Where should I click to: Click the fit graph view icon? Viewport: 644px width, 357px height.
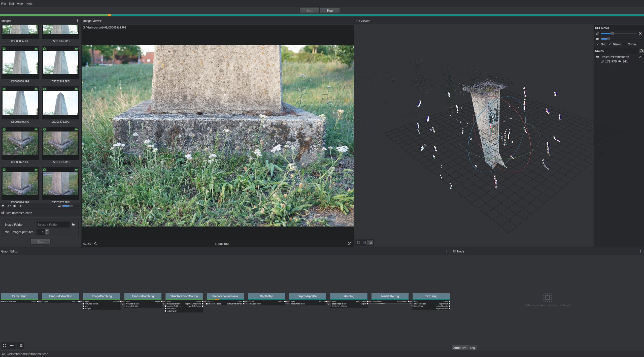tap(4, 345)
